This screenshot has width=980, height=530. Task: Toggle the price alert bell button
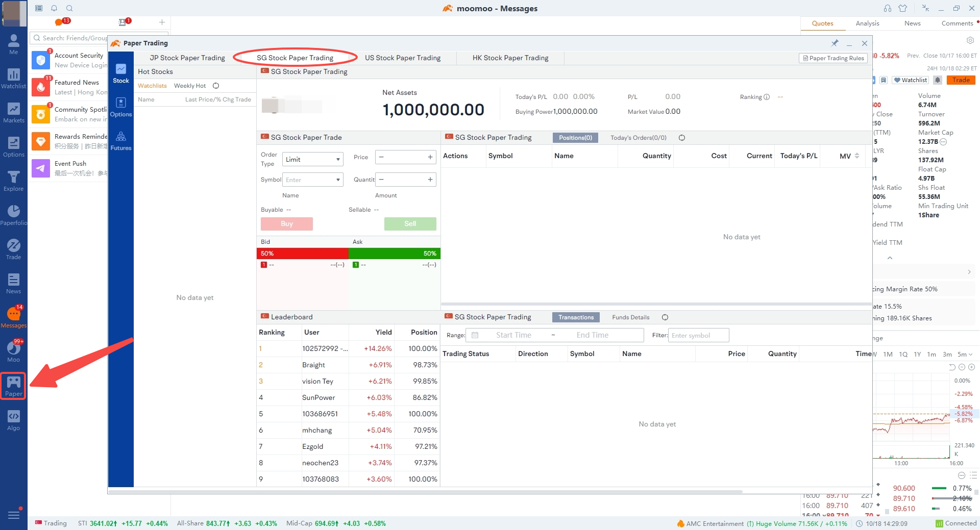(x=938, y=80)
